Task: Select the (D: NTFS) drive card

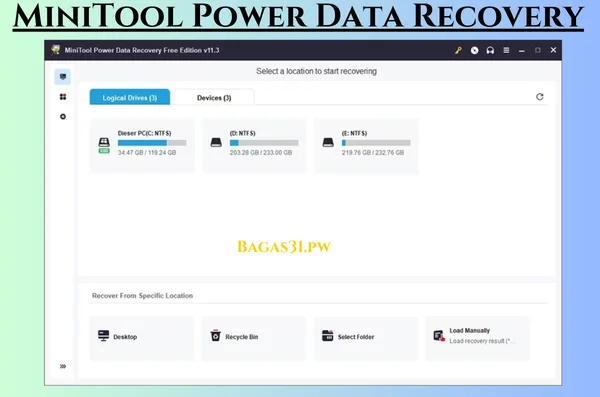Action: click(254, 145)
